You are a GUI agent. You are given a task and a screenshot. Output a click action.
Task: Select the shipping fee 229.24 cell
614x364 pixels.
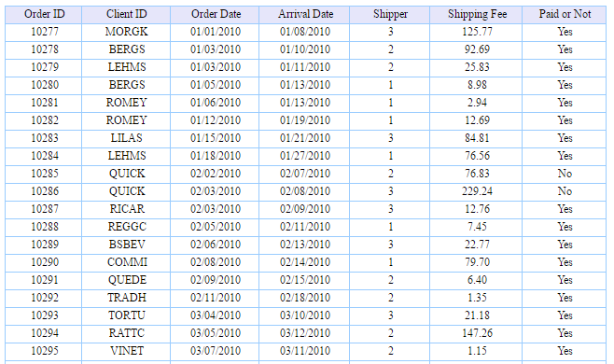477,191
